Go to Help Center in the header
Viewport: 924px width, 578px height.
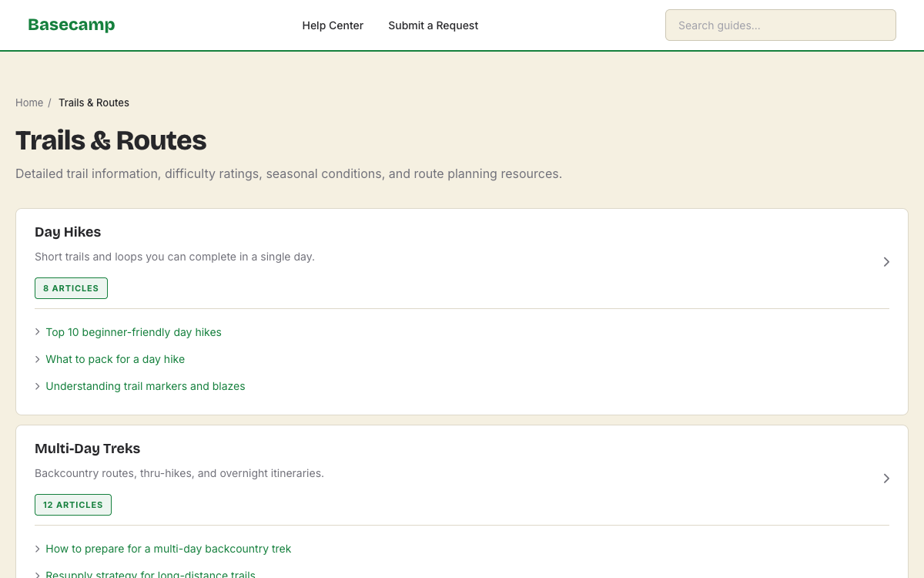333,25
